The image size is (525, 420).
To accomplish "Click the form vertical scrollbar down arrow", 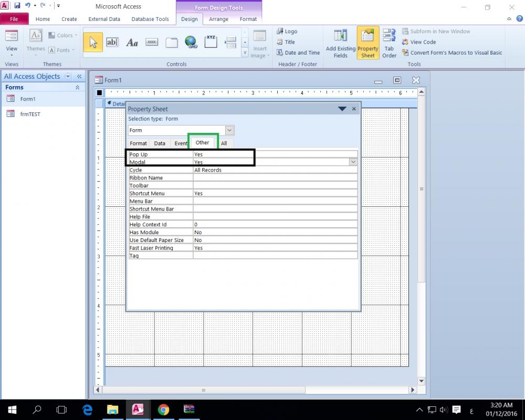I will pyautogui.click(x=421, y=381).
